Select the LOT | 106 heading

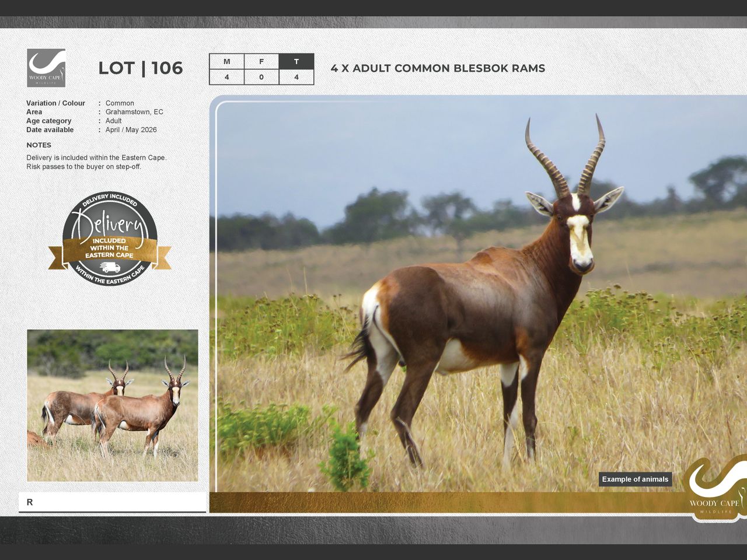tap(140, 68)
